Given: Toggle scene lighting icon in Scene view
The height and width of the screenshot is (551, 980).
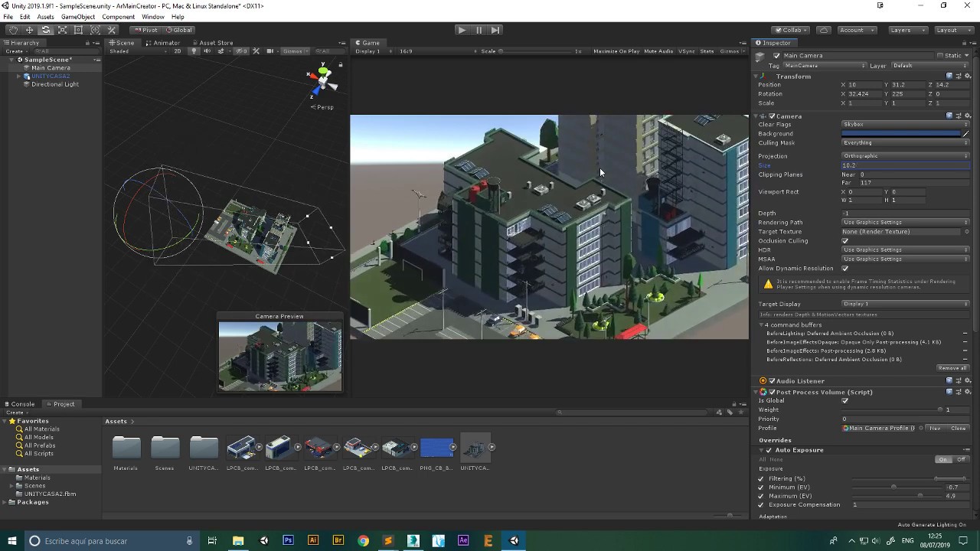Looking at the screenshot, I should (x=194, y=51).
